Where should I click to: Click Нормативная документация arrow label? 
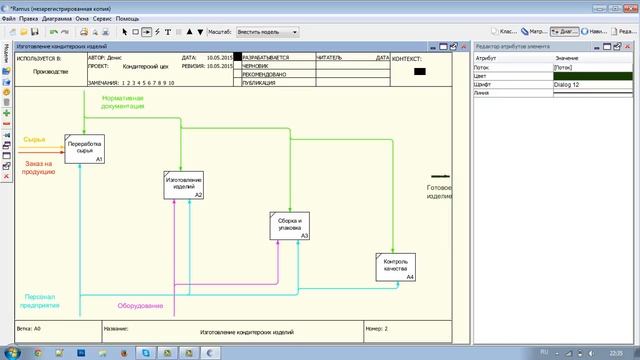[x=122, y=102]
